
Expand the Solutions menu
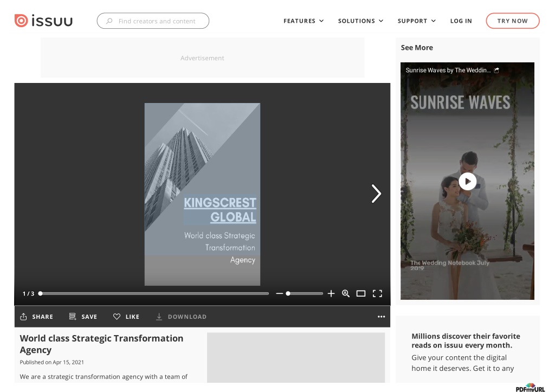[x=360, y=21]
